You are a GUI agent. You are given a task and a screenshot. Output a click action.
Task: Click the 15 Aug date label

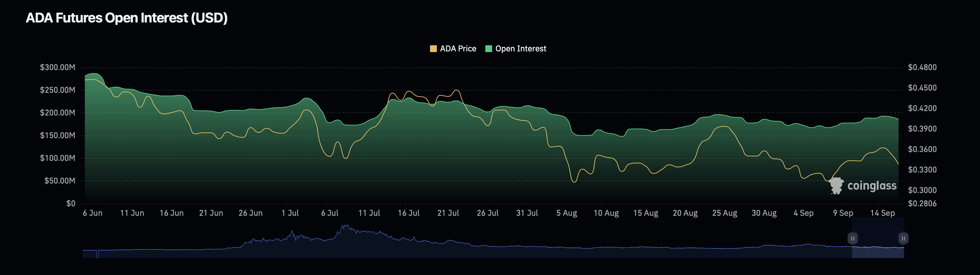coord(646,213)
